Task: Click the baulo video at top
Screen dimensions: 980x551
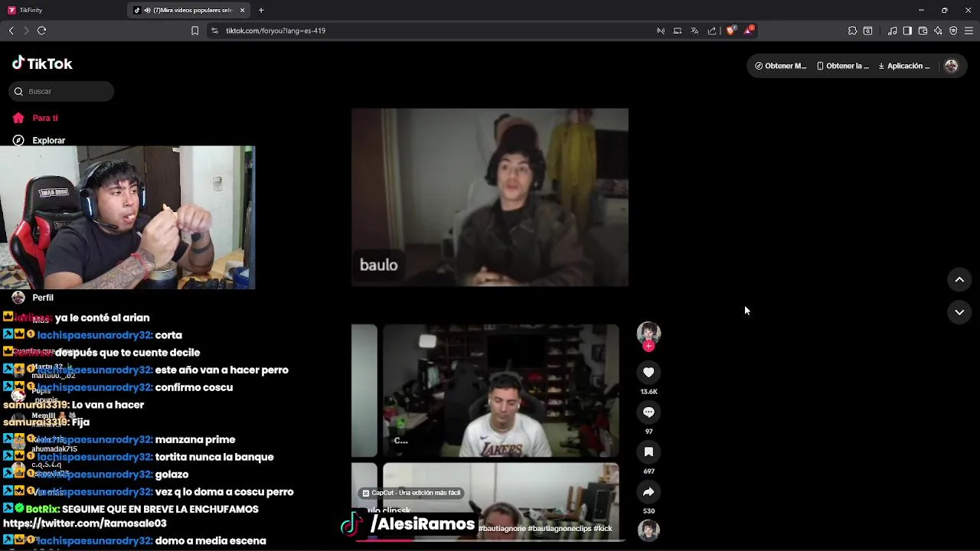Action: click(490, 197)
